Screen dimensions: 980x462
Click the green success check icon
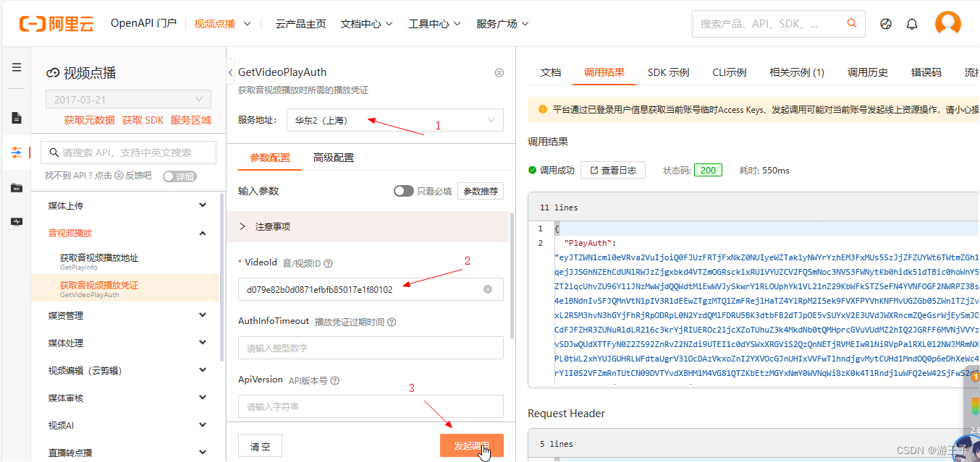[x=533, y=171]
